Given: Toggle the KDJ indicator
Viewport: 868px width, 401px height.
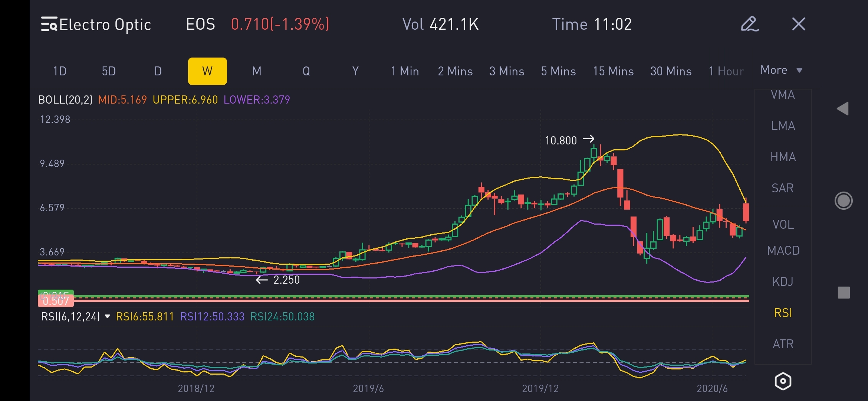Looking at the screenshot, I should 783,282.
